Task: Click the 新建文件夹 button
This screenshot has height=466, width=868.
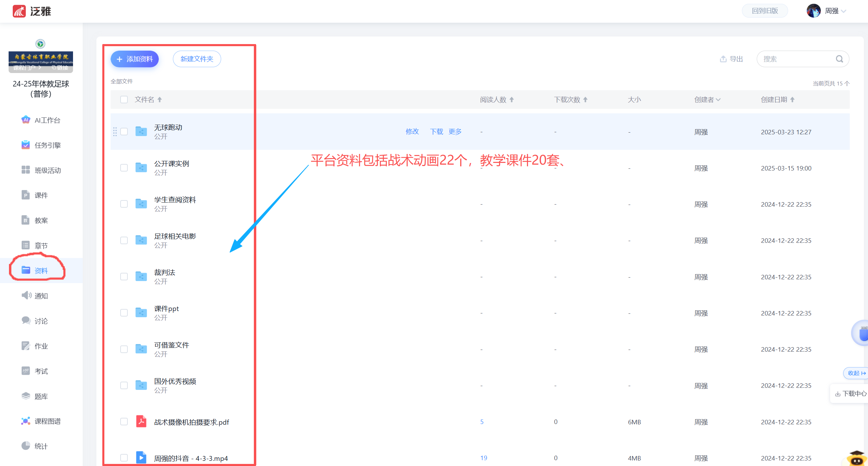Action: coord(197,59)
